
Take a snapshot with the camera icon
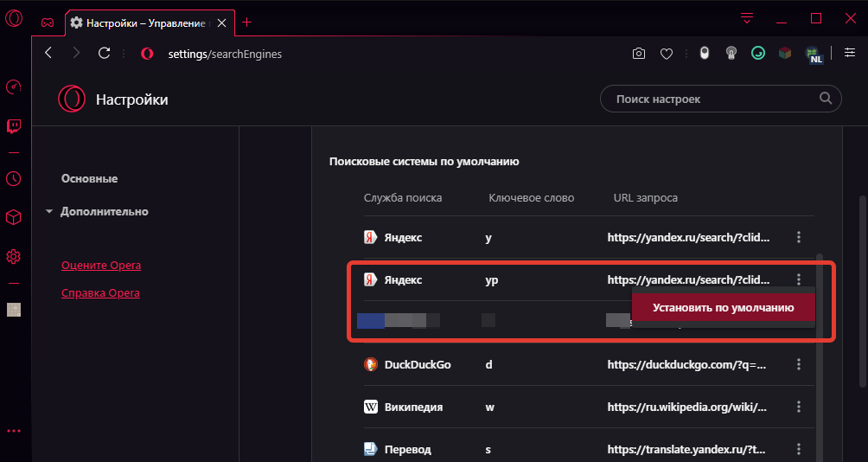tap(639, 54)
